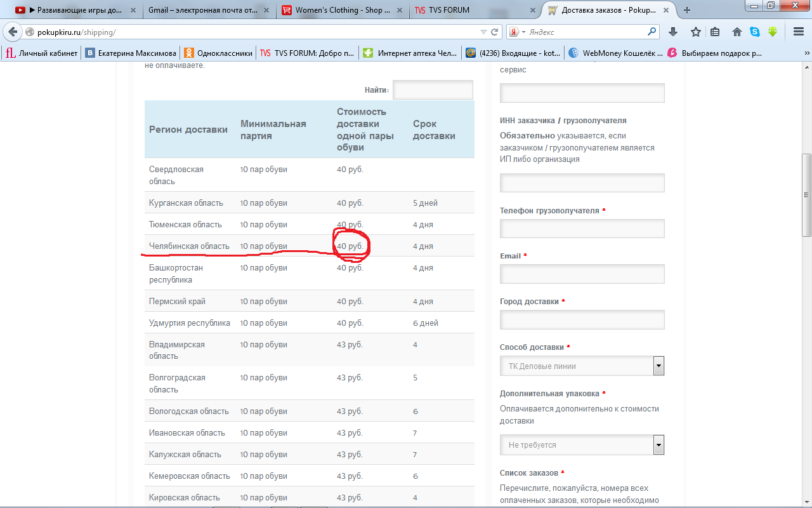This screenshot has height=508, width=812.
Task: Reload the page with the refresh icon
Action: 494,32
